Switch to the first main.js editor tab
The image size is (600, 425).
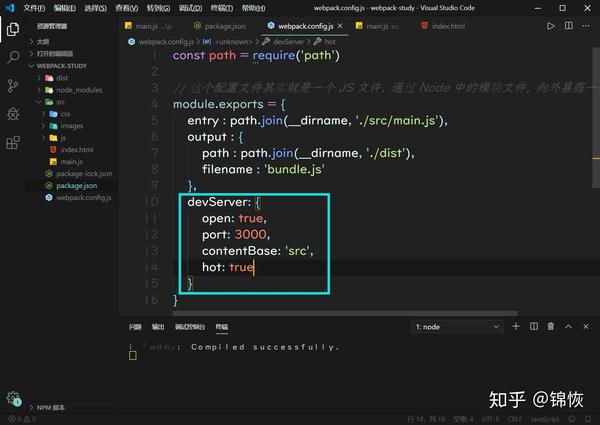(x=148, y=26)
